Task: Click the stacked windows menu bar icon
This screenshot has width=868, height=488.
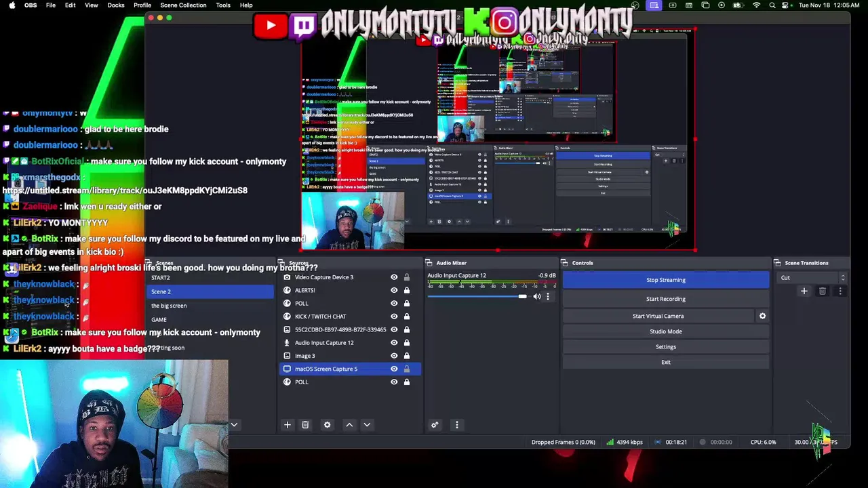Action: click(x=705, y=5)
